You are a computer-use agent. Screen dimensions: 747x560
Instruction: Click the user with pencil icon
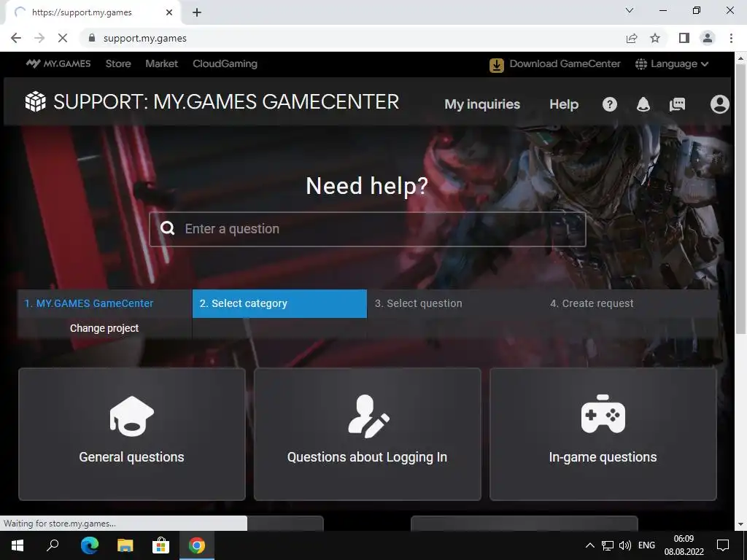(368, 416)
